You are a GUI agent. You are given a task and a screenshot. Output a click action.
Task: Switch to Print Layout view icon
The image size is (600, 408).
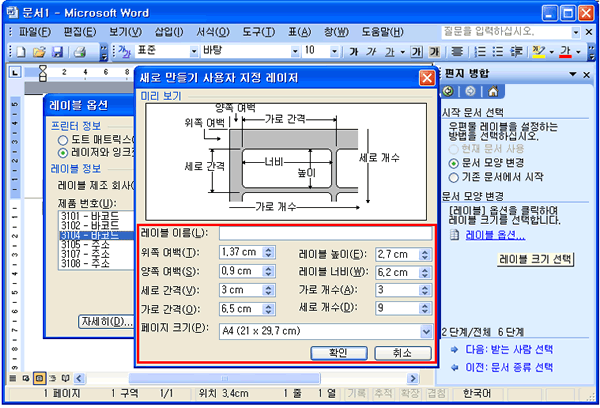pos(39,379)
